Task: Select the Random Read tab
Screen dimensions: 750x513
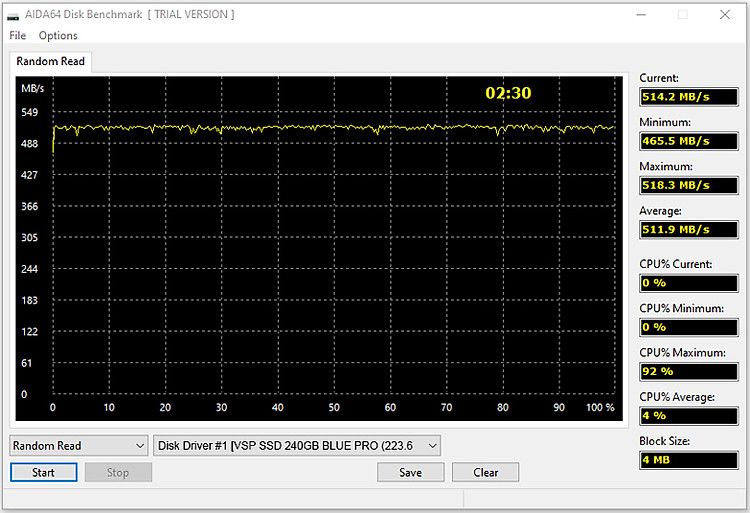Action: (x=50, y=61)
